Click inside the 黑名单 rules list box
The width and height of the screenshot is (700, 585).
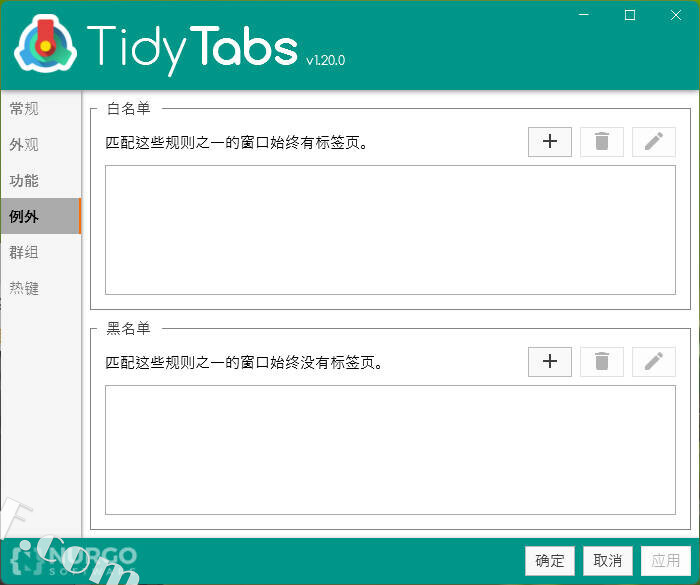coord(390,449)
